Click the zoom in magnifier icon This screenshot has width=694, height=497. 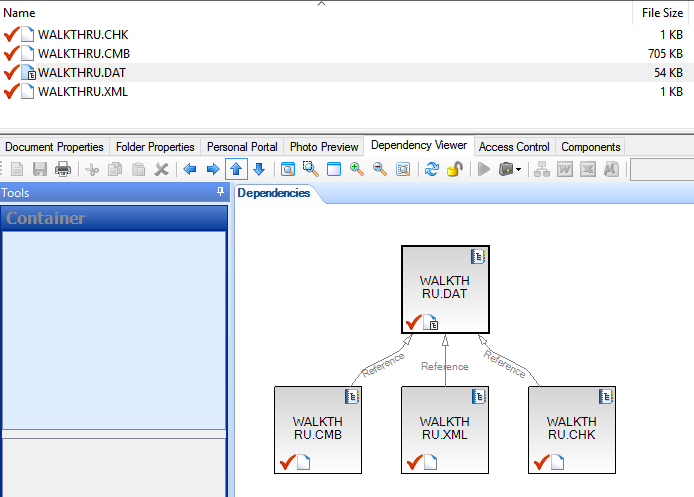click(x=357, y=169)
